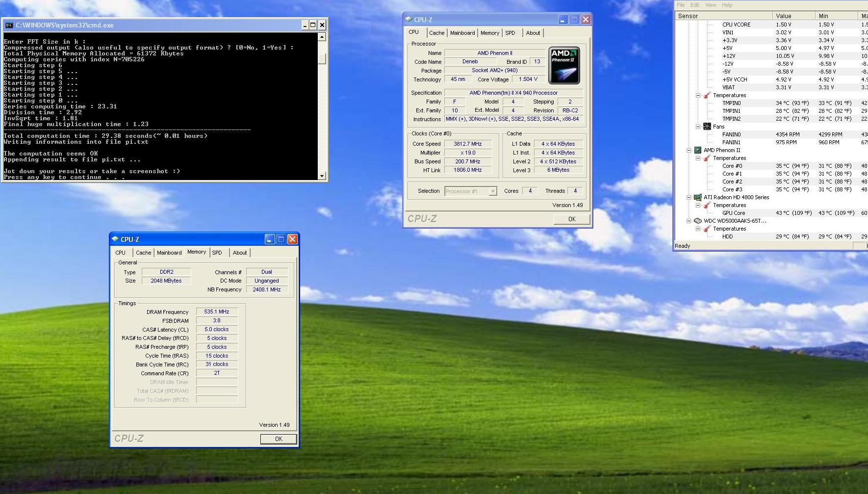
Task: Open SPD tab in memory CPU-Z window
Action: coord(217,253)
